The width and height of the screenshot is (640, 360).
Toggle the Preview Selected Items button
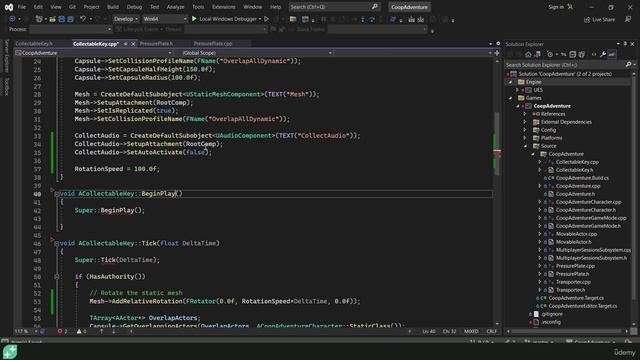(x=612, y=54)
